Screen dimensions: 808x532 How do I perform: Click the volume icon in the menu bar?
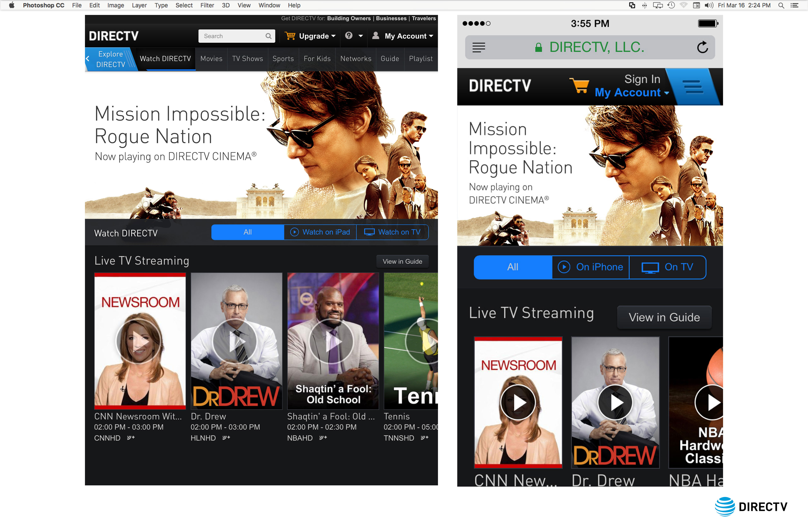click(709, 5)
